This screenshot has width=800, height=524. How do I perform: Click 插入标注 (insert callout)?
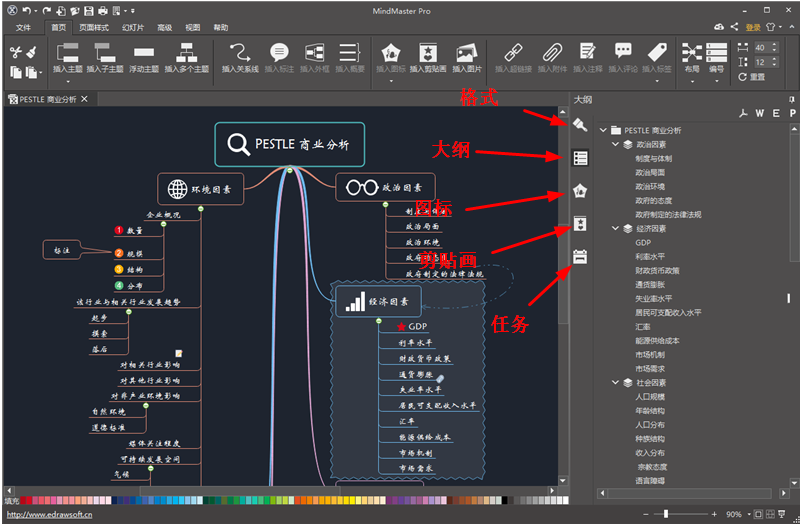tap(279, 58)
